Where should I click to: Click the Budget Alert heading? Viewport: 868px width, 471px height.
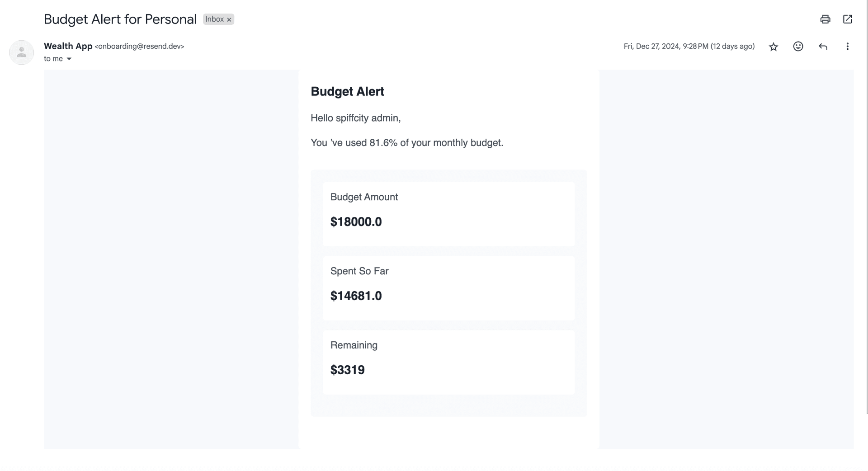[x=347, y=91]
